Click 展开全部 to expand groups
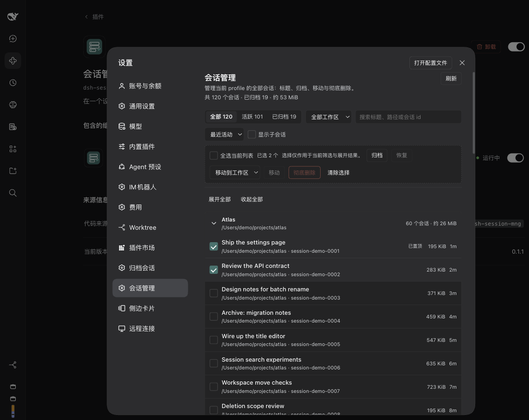 pos(219,199)
